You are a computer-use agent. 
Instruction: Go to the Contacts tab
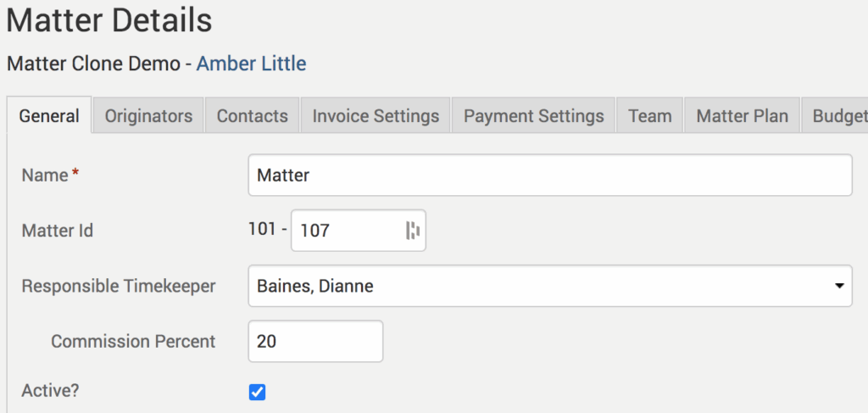(252, 116)
